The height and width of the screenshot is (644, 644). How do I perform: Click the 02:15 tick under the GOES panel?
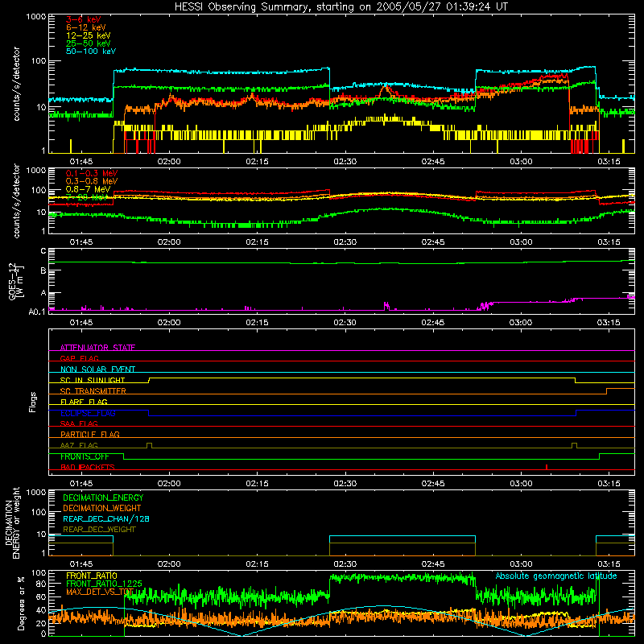click(x=257, y=323)
